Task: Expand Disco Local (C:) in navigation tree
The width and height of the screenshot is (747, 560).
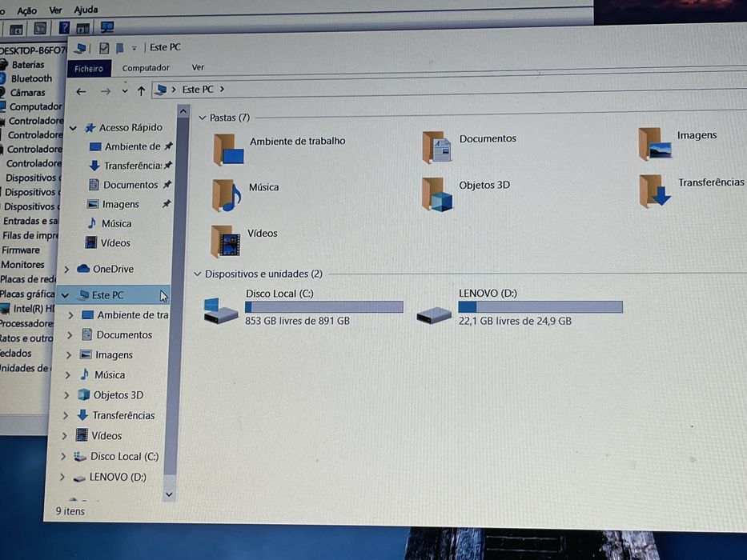Action: point(63,456)
